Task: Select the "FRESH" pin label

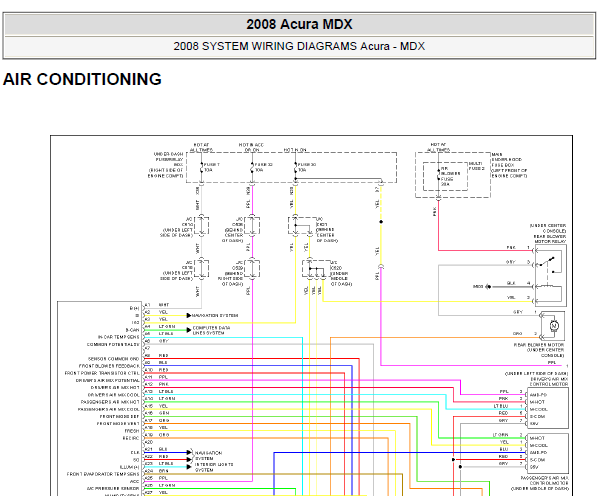Action: click(x=132, y=431)
